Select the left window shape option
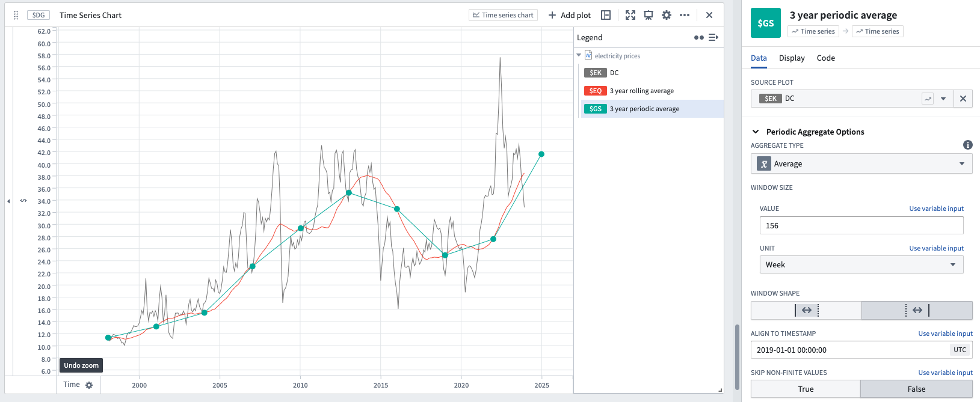 [806, 310]
